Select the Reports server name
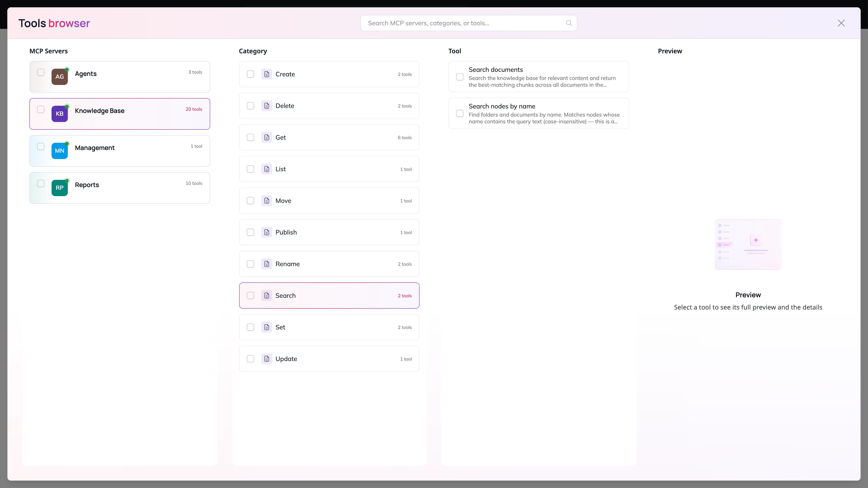This screenshot has height=488, width=868. (x=87, y=185)
